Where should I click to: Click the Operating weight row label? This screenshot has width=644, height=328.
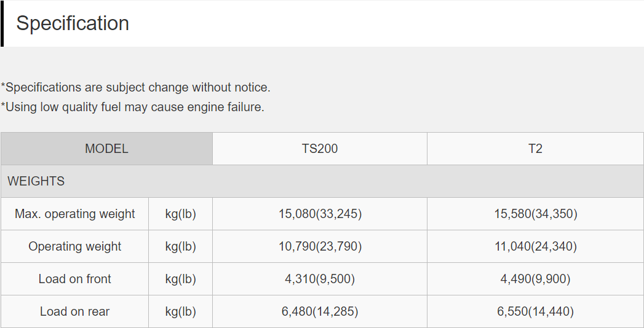pos(75,246)
